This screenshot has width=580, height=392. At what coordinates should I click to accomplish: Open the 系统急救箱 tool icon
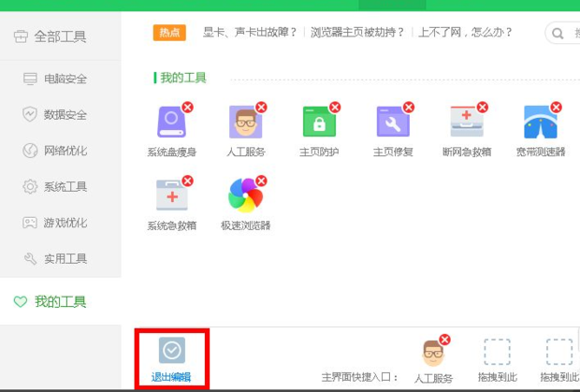[x=171, y=196]
